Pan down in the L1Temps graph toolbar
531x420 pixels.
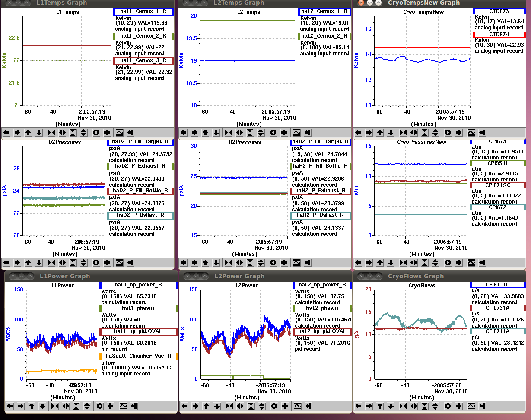pos(39,133)
